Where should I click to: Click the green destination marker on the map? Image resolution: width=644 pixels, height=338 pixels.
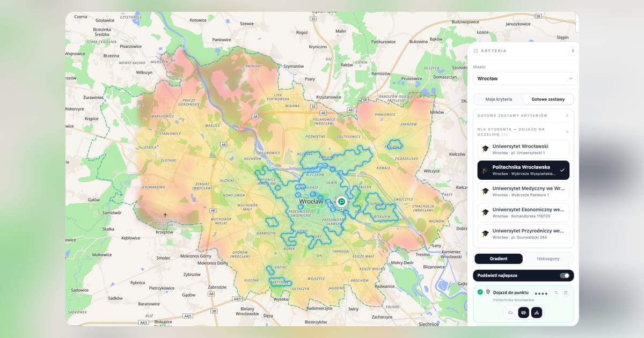click(341, 202)
